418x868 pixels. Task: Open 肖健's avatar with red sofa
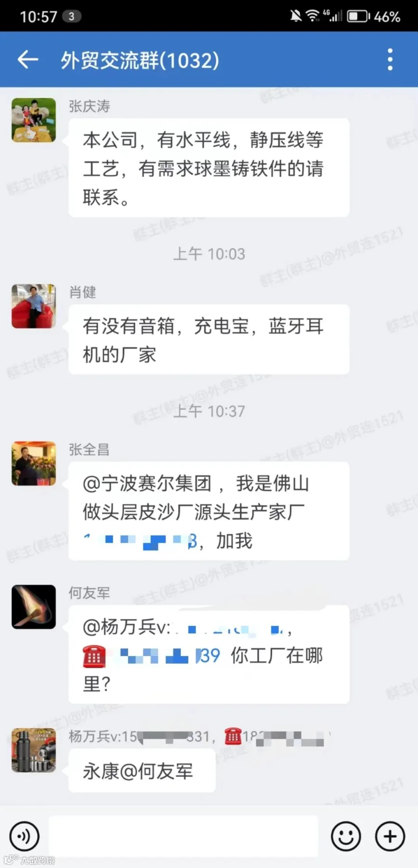click(x=33, y=306)
